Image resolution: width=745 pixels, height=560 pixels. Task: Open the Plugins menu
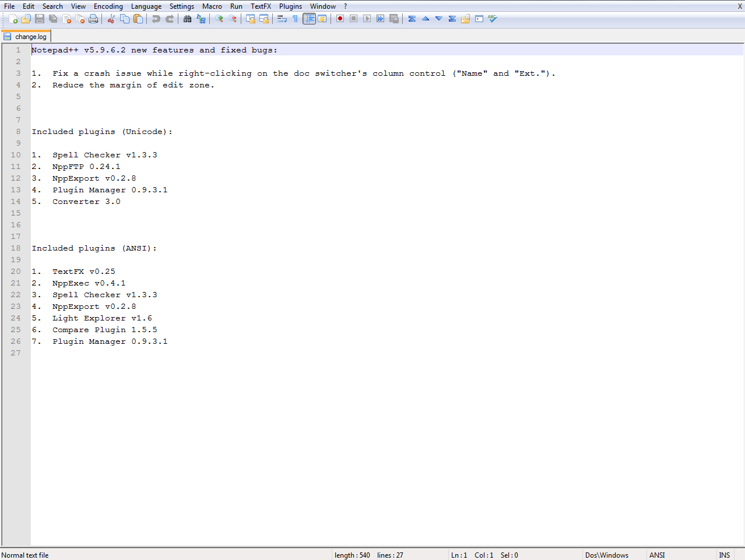(290, 6)
